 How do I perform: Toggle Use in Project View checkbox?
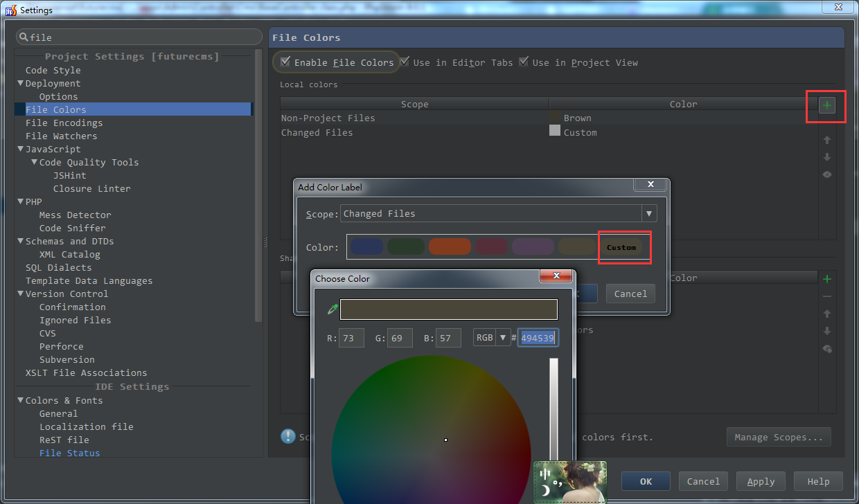click(x=524, y=62)
